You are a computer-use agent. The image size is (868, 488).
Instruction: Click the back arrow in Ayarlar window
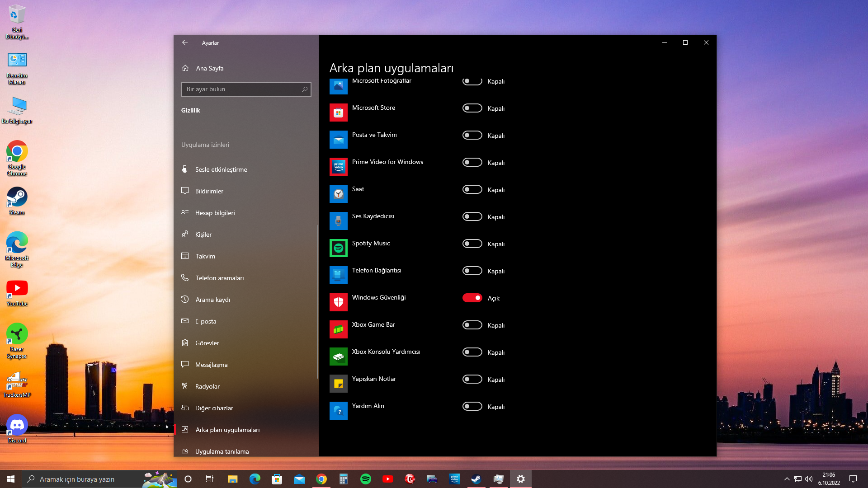click(185, 42)
